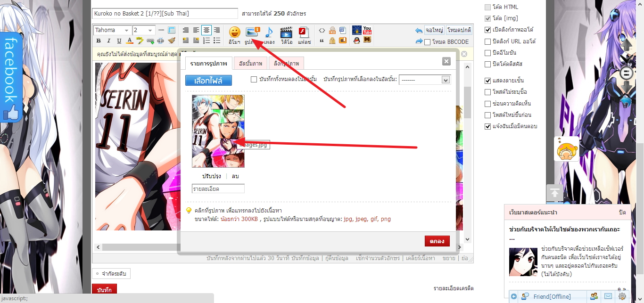Close the image upload dialog

tap(446, 61)
